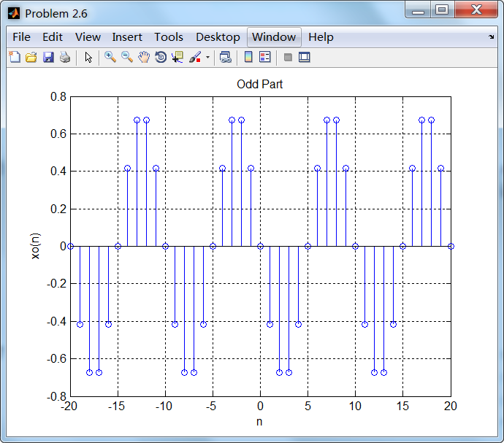Viewport: 504px width, 443px height.
Task: Click the y-axis tick label 0.8
Action: click(58, 96)
